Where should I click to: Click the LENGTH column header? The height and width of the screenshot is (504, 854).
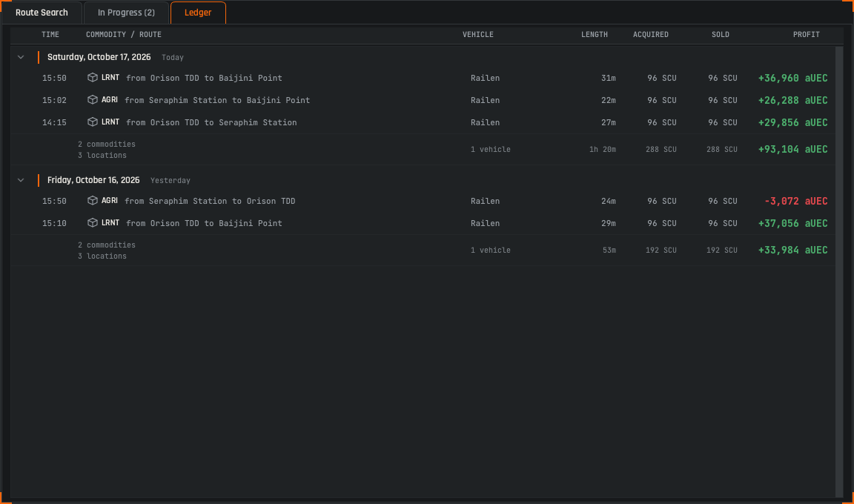click(595, 34)
